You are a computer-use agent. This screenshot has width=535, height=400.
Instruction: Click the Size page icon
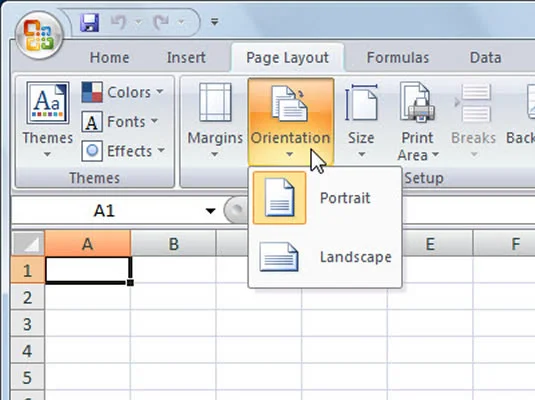[361, 102]
